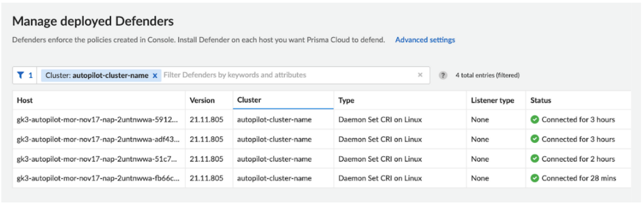This screenshot has width=644, height=205.
Task: Remove the autopilot-cluster-name filter chip
Action: pos(155,76)
